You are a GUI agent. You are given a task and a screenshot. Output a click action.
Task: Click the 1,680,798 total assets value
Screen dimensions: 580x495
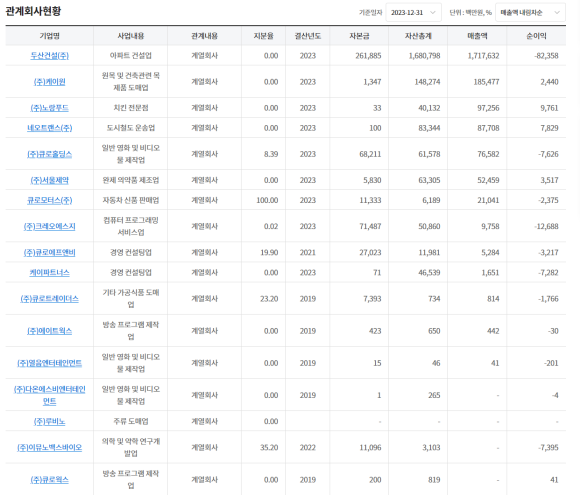424,55
